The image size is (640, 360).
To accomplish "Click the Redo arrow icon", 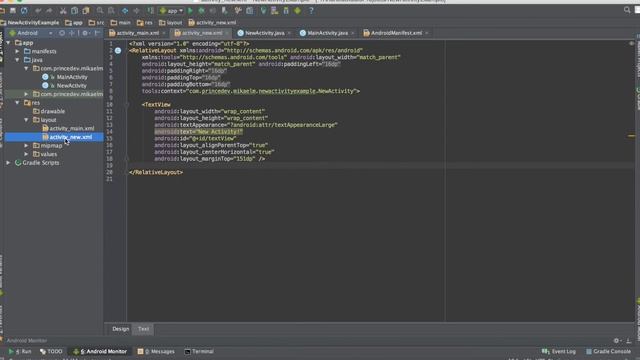I will point(49,11).
